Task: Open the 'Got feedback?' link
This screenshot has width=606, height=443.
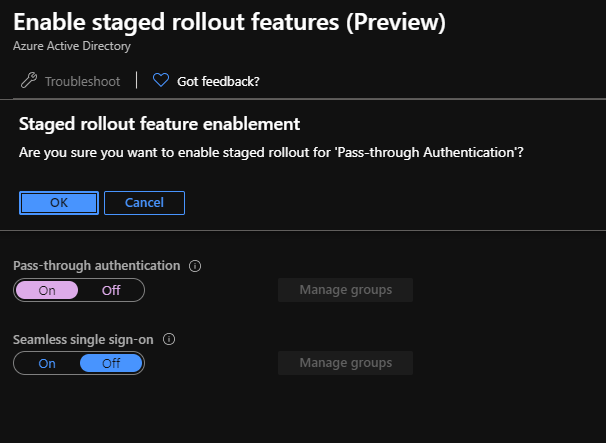Action: click(x=218, y=81)
